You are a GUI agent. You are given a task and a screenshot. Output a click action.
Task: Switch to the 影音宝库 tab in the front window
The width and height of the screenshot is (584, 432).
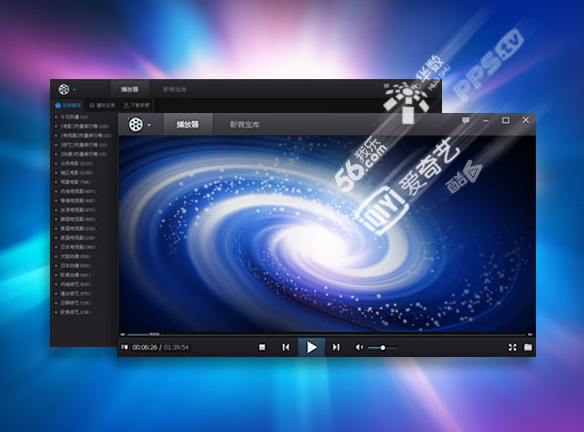coord(244,124)
